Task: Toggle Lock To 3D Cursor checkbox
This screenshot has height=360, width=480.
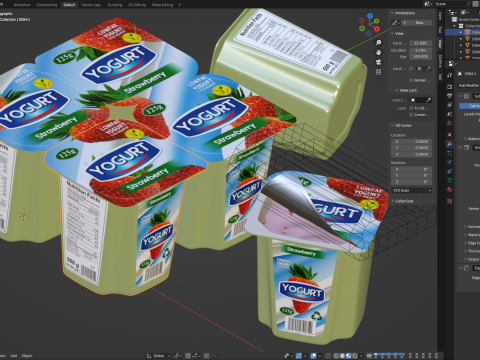Action: tap(411, 108)
